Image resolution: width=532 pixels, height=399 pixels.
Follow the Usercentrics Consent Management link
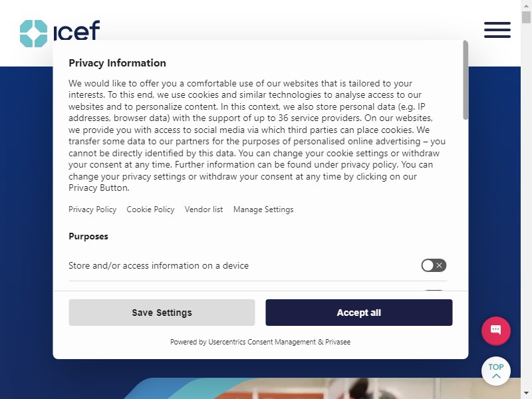tap(262, 342)
